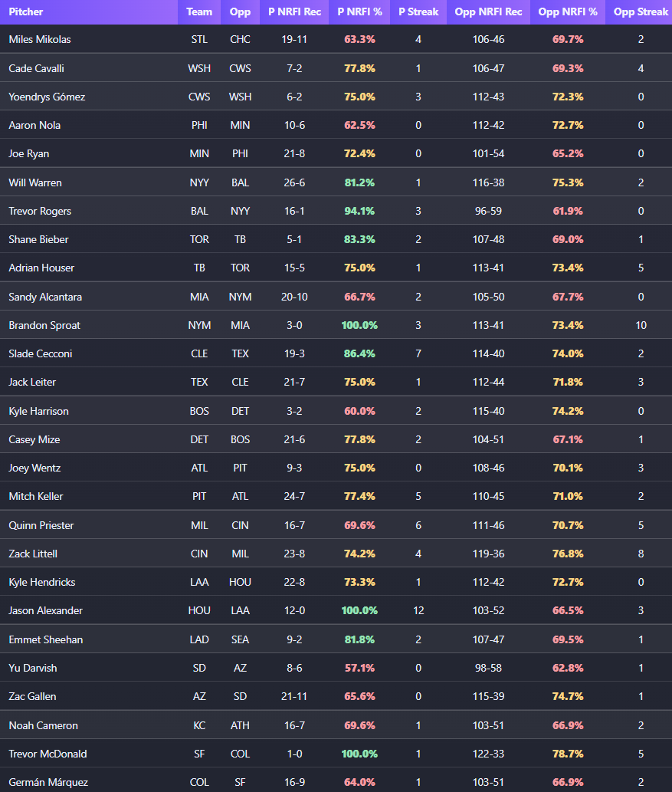Sort by the Pitcher column header

click(26, 12)
